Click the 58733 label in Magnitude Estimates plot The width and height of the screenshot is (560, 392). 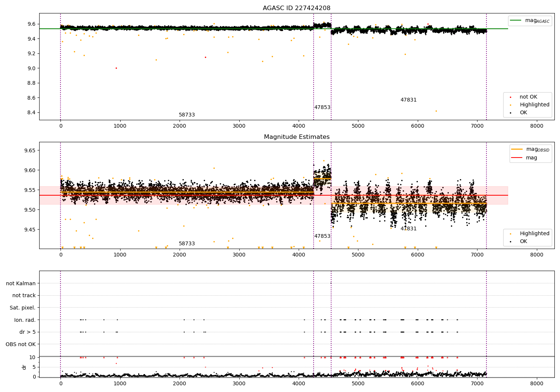click(x=187, y=244)
